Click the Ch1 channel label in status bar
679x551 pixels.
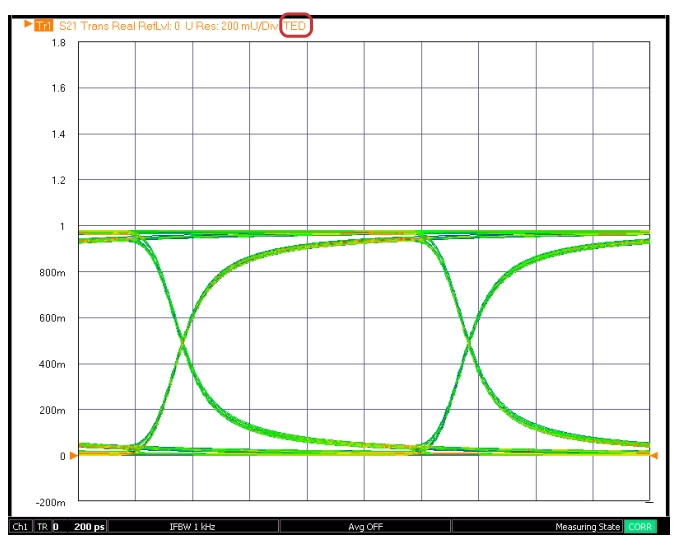[x=20, y=527]
